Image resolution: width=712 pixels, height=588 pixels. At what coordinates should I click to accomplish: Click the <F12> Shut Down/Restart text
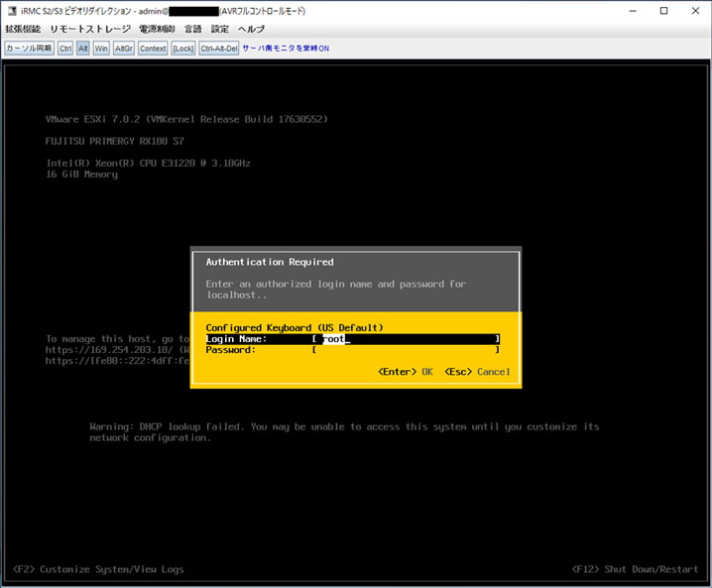(635, 569)
